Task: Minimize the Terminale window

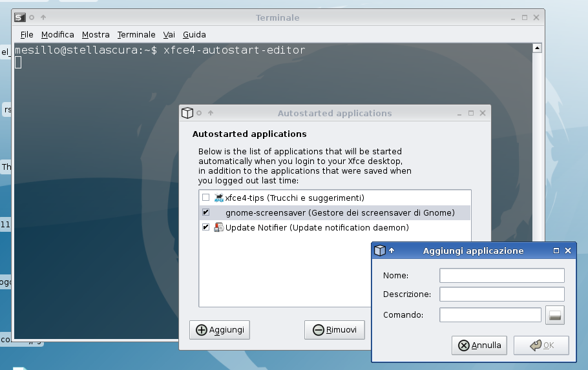Action: tap(513, 17)
